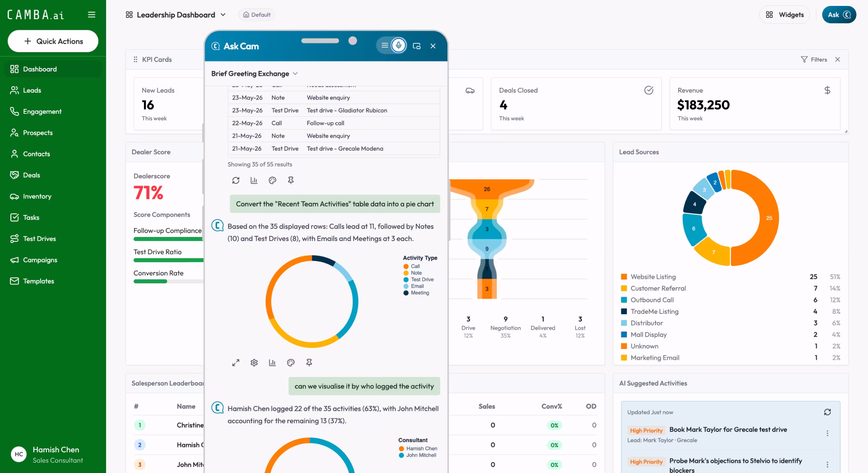Click the palette icon under the Activity Type pie
The image size is (868, 473).
(x=291, y=363)
